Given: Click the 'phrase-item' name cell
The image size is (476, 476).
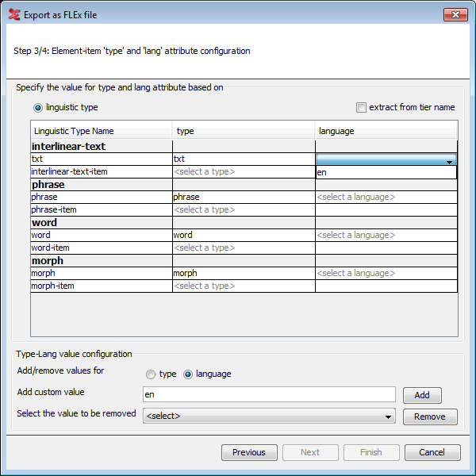Looking at the screenshot, I should coord(102,210).
